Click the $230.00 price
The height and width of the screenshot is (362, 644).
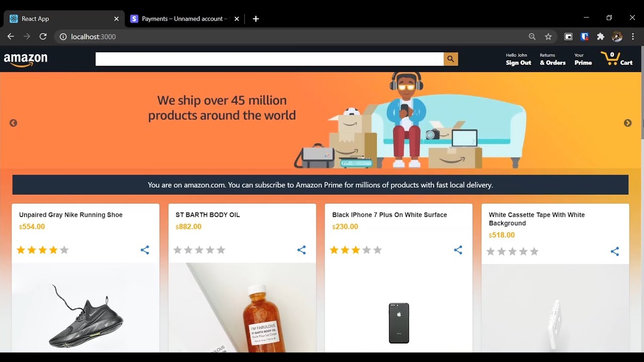345,227
